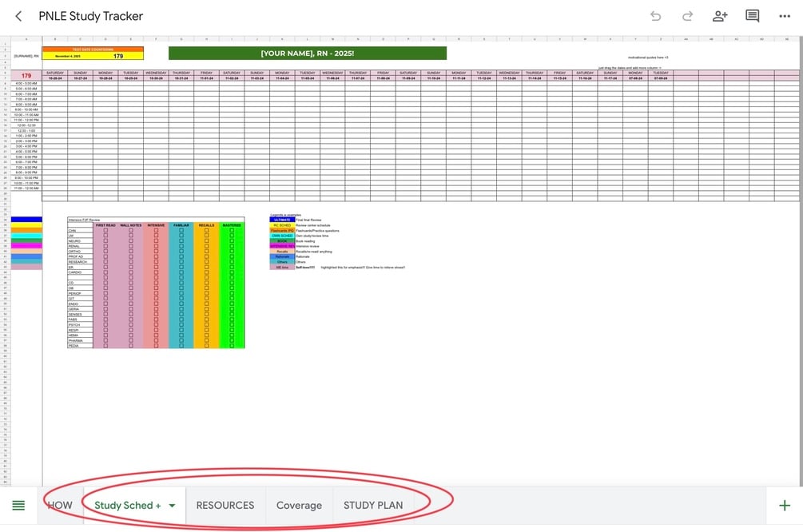803x532 pixels.
Task: Select the dark blue color cell in column A
Action: pos(26,219)
